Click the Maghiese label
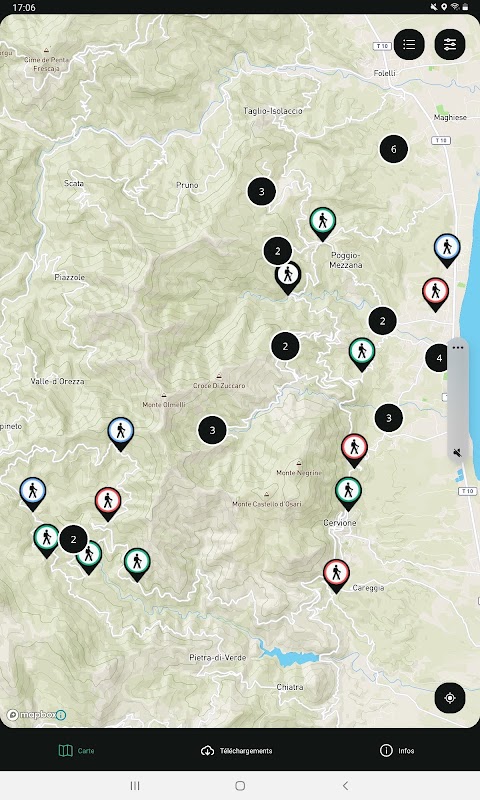 450,117
